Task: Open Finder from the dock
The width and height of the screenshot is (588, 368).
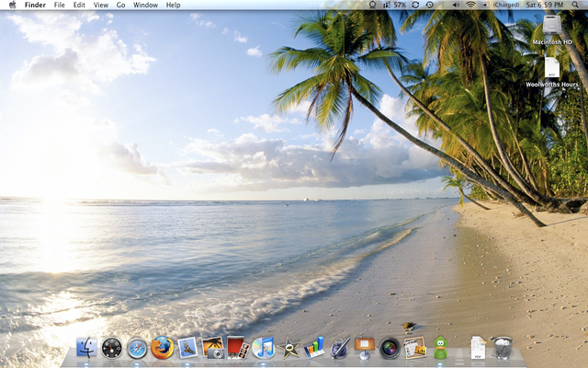Action: pos(87,347)
